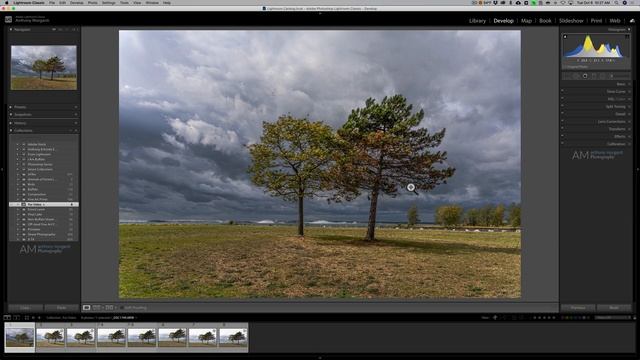Collapse the right panel group with the edge arrow
The height and width of the screenshot is (360, 640).
pyautogui.click(x=638, y=169)
